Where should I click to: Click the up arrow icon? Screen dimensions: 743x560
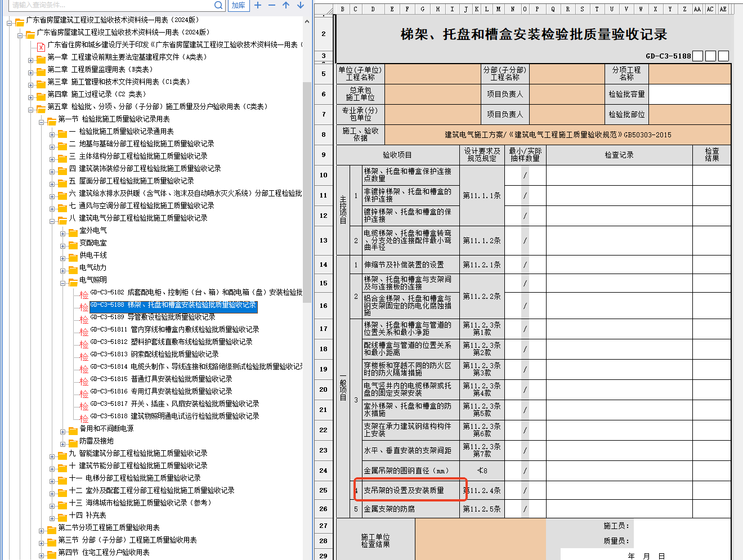click(x=286, y=5)
